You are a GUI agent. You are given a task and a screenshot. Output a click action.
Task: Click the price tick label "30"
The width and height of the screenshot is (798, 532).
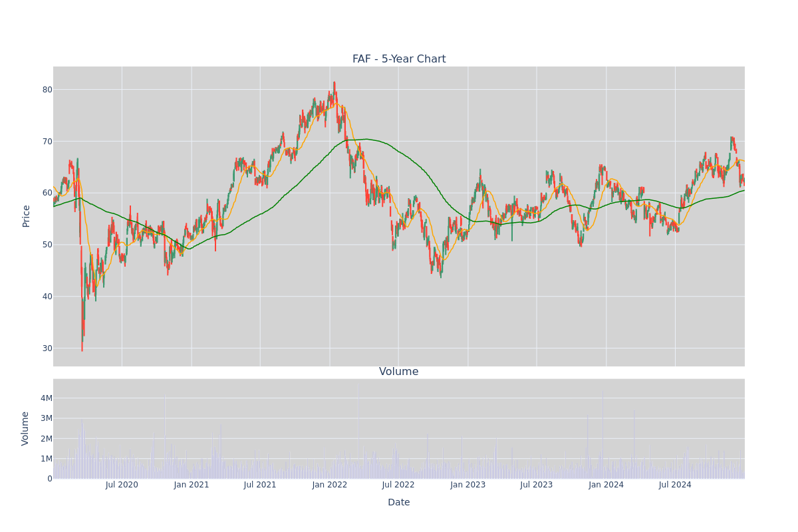pos(47,348)
